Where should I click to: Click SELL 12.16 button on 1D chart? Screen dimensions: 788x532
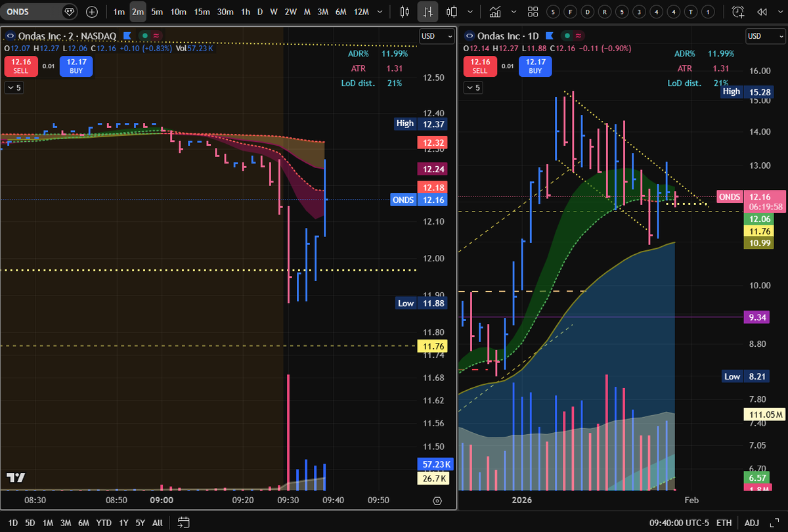(x=480, y=66)
